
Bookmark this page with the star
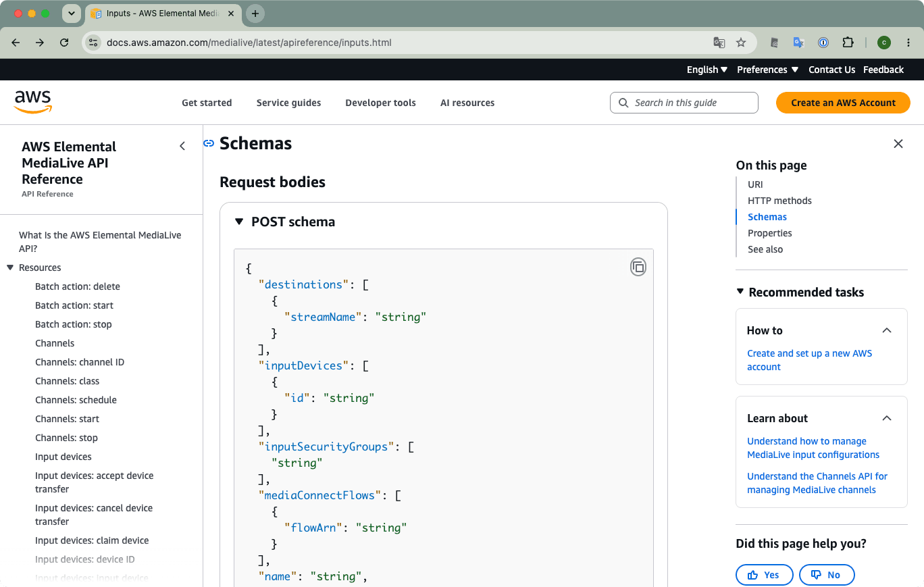click(x=741, y=43)
